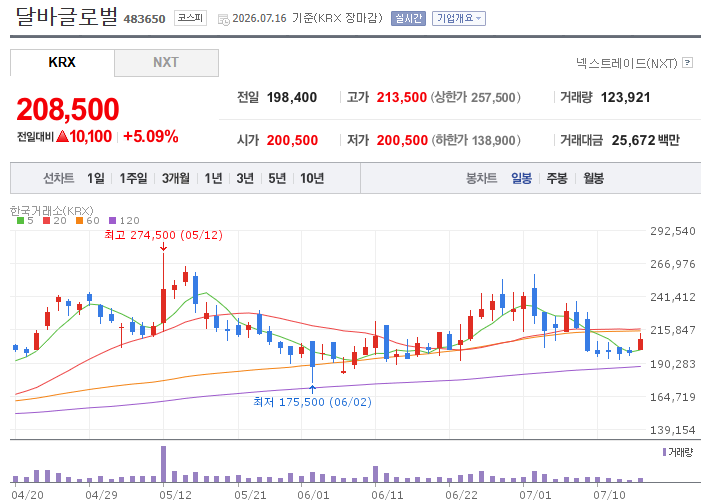
Task: Click the 139,154 price axis label
Action: pyautogui.click(x=673, y=430)
